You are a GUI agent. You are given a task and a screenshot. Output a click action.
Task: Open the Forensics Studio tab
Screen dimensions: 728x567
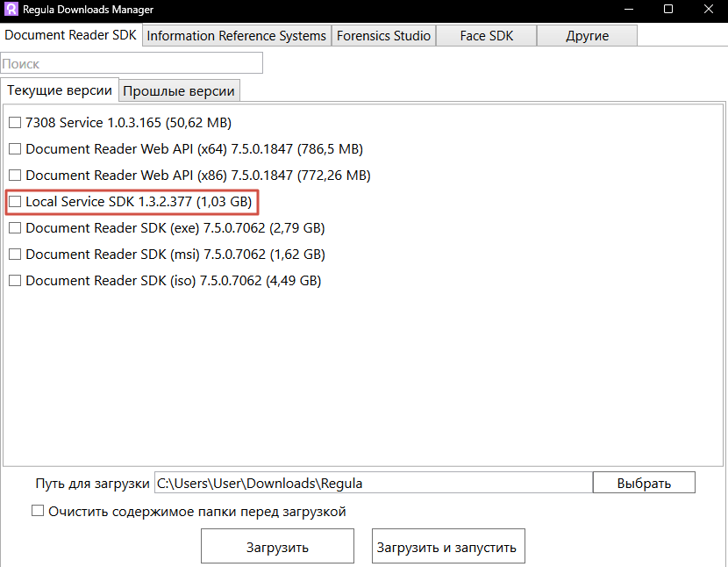383,36
